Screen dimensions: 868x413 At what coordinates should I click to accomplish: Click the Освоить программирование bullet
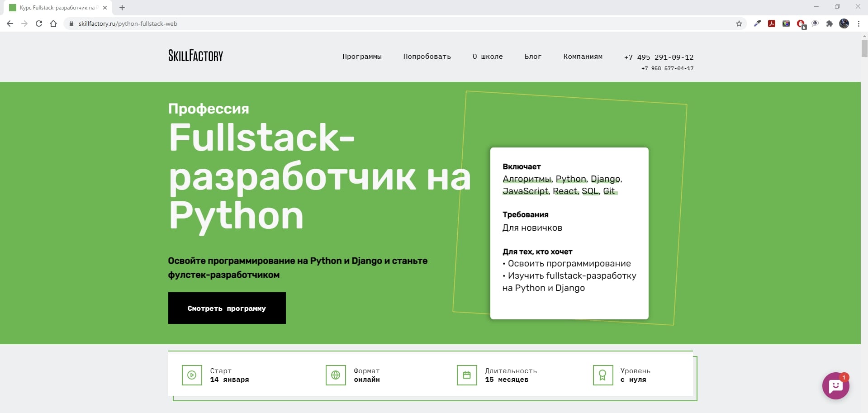(567, 263)
